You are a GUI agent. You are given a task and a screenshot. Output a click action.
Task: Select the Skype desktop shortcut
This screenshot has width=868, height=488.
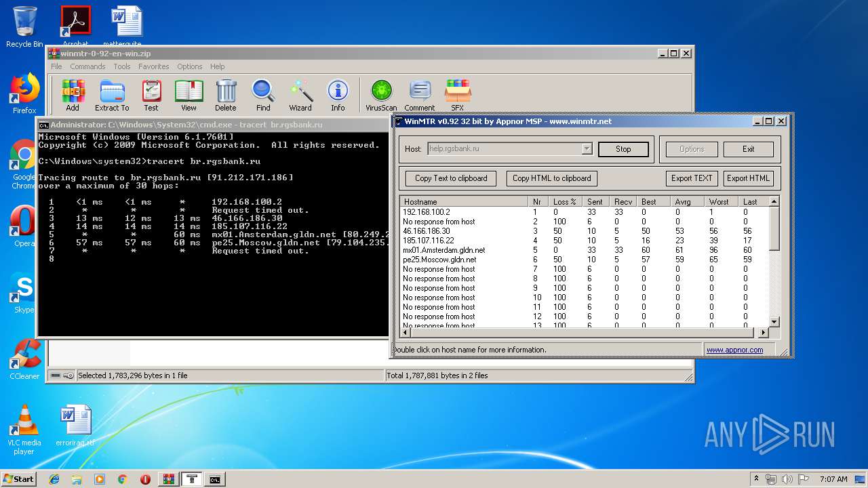pos(24,293)
